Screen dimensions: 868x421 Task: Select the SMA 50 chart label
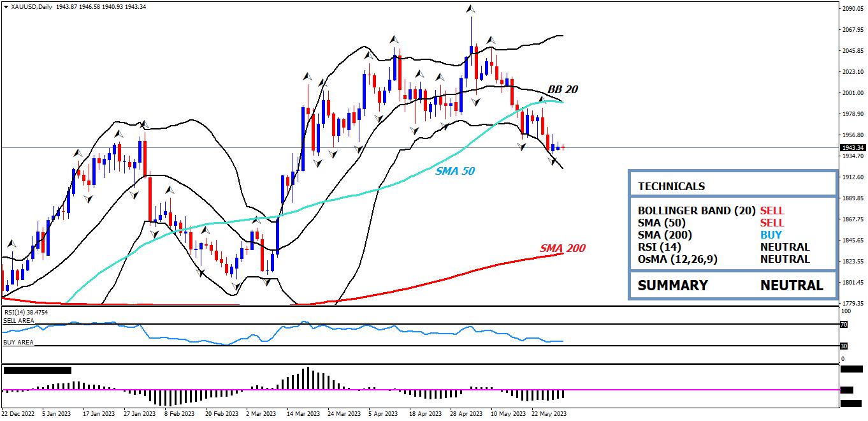455,171
